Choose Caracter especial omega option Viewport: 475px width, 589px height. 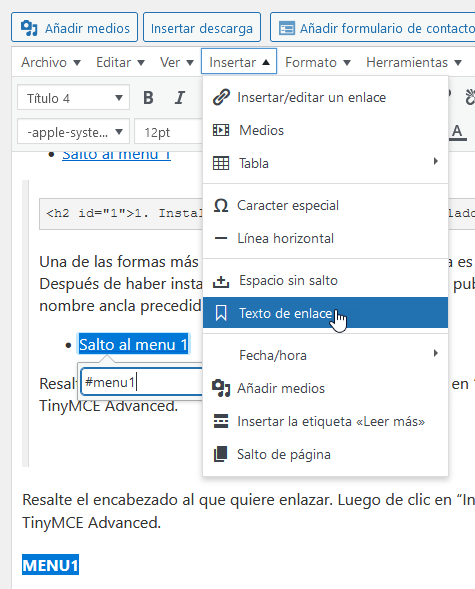click(x=325, y=205)
